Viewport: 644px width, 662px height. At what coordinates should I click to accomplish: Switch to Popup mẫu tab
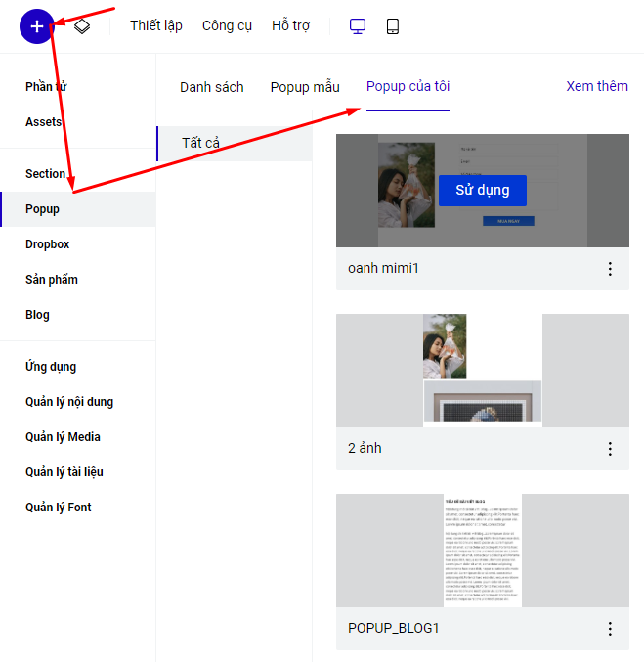305,87
